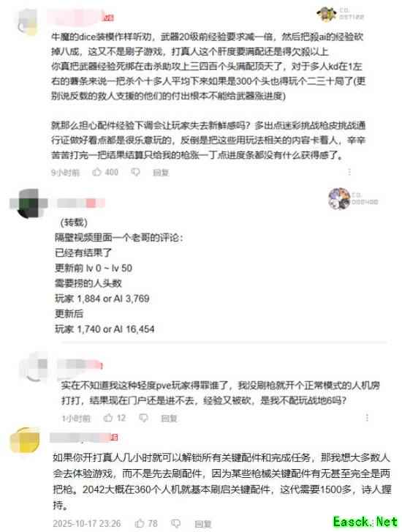
Task: Open the yellow avatar of last commenter
Action: (25, 440)
